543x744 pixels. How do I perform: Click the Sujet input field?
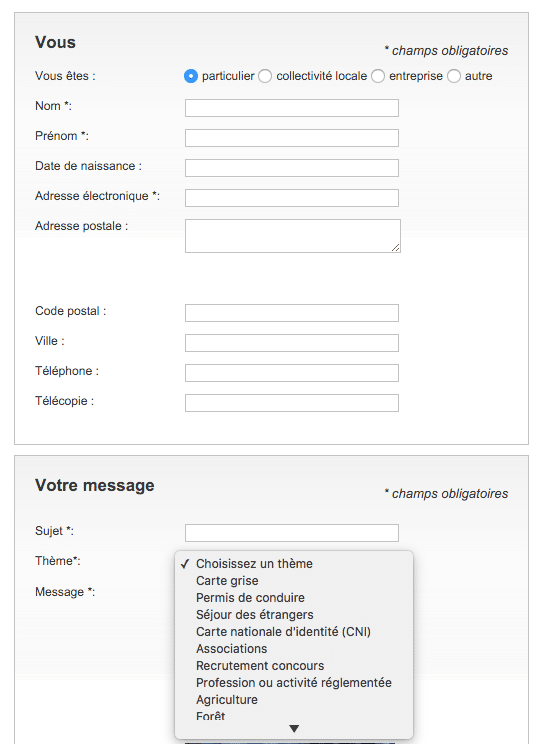point(292,533)
